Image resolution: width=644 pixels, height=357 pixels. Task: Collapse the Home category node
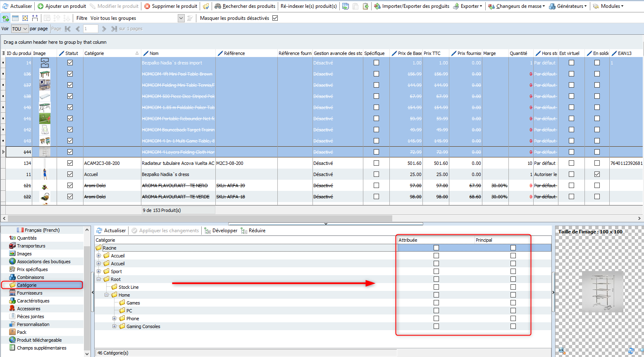pos(107,295)
